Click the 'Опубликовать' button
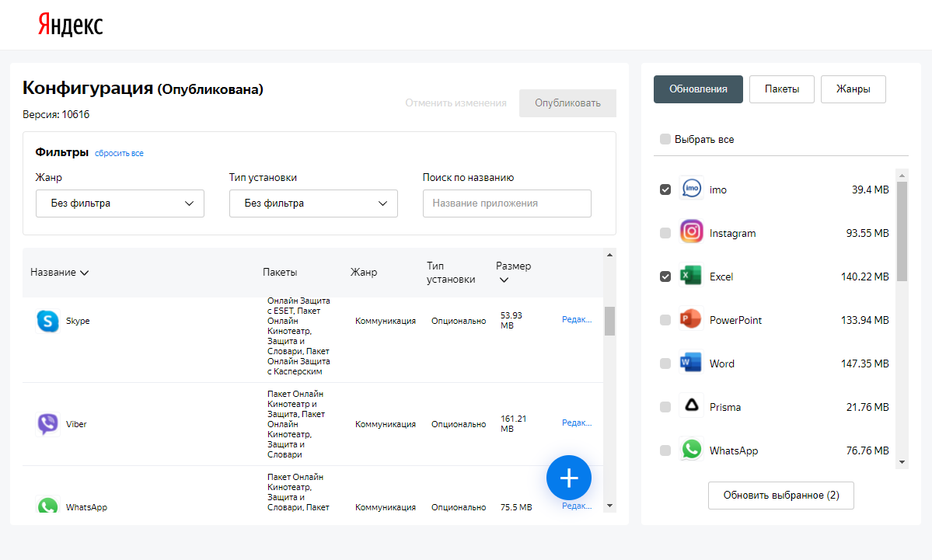 click(x=567, y=103)
